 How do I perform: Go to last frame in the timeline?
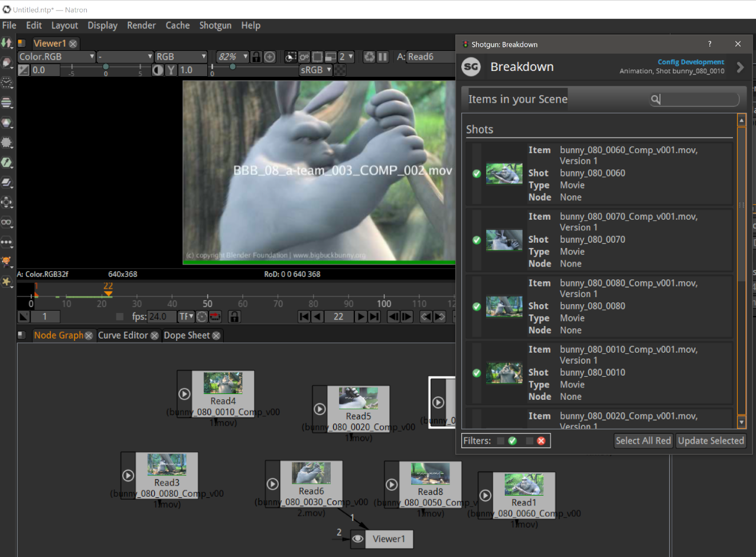(x=374, y=317)
